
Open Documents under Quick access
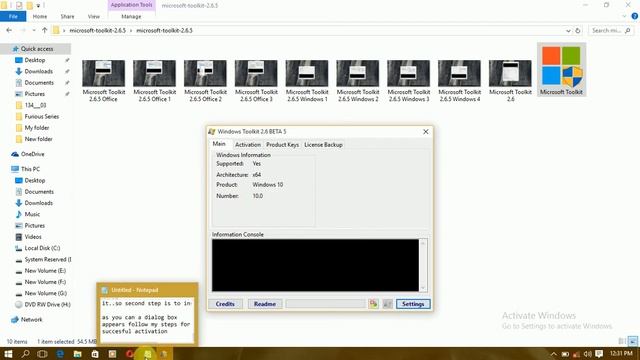coord(39,82)
